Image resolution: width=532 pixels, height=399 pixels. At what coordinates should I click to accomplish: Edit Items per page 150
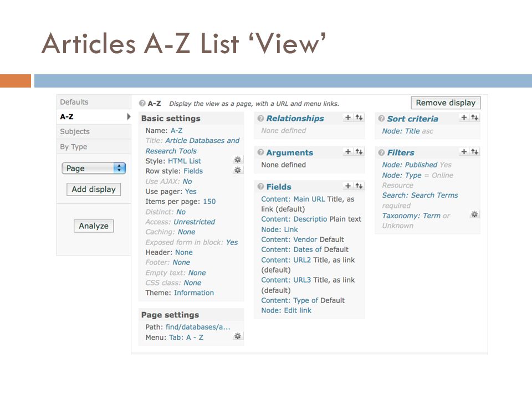(x=209, y=202)
